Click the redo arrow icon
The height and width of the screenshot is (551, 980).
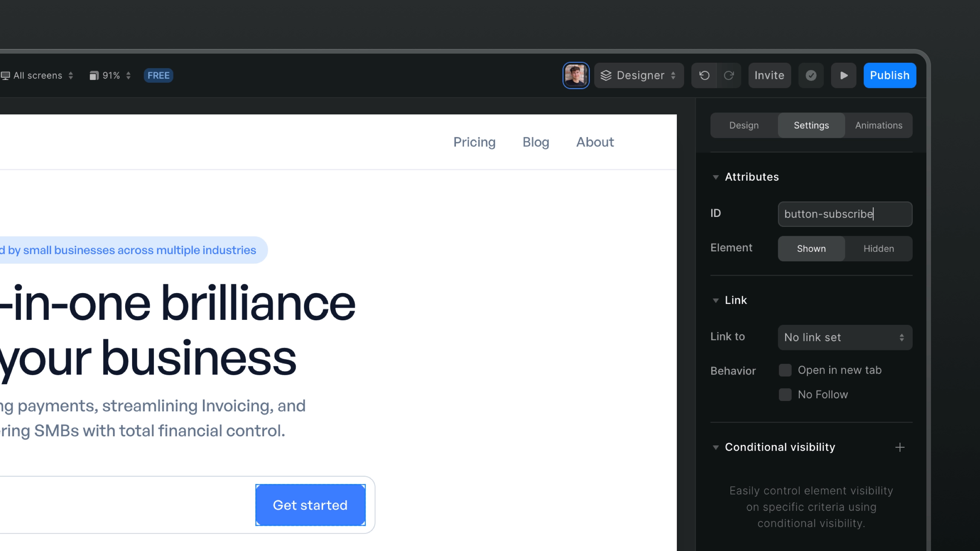[x=728, y=75]
